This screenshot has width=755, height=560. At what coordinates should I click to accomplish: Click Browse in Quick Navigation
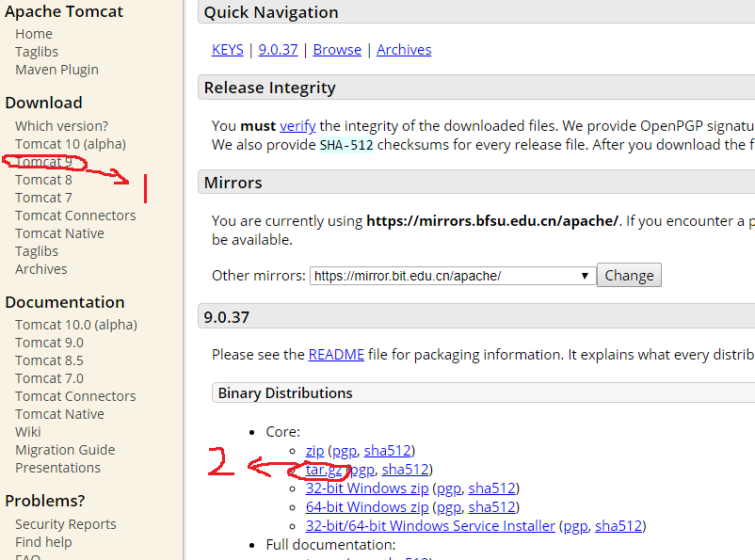point(337,50)
